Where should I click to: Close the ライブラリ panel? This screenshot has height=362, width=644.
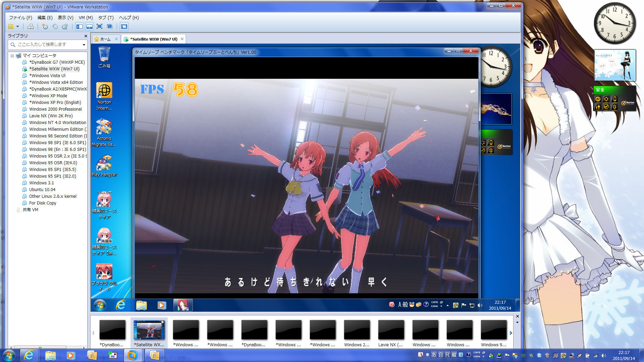point(86,36)
